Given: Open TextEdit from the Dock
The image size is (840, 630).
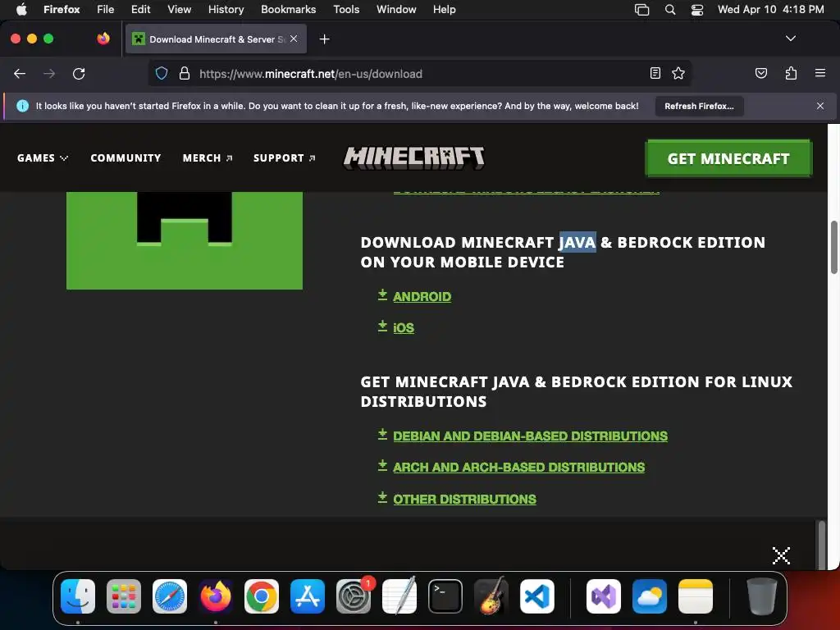Looking at the screenshot, I should click(x=399, y=596).
